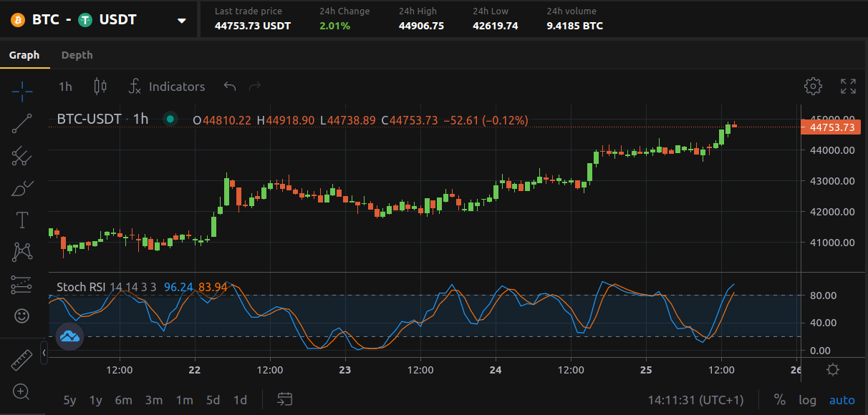Viewport: 868px width, 415px height.
Task: Switch to the Depth tab
Action: click(x=77, y=54)
